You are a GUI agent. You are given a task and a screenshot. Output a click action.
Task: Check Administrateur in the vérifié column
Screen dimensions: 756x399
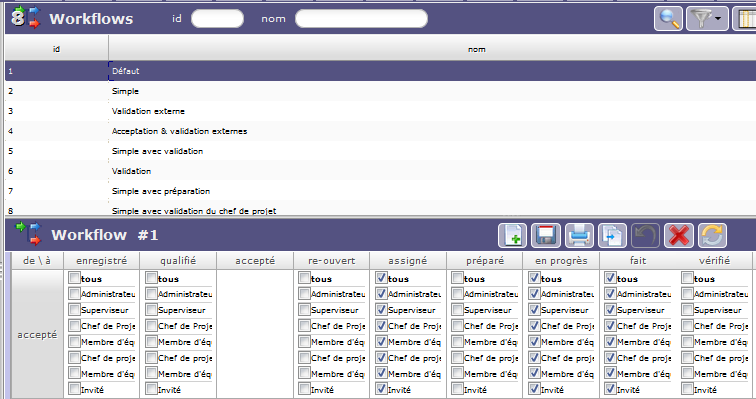pos(688,293)
